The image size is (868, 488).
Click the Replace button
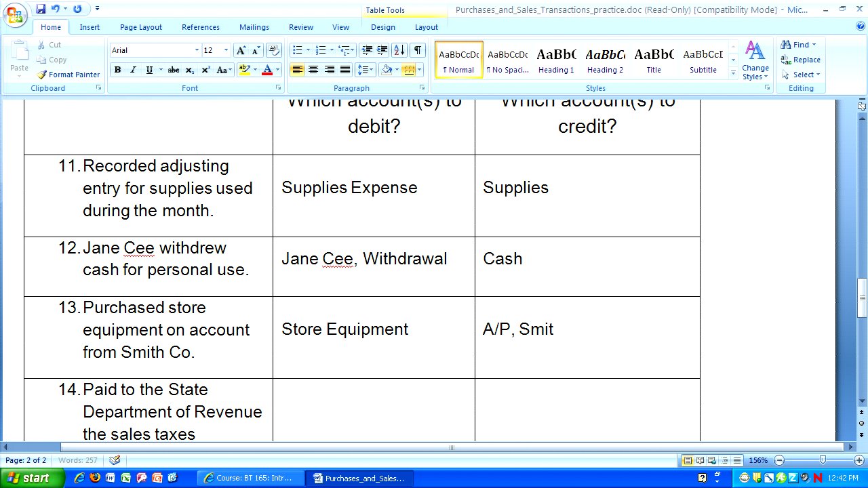801,60
